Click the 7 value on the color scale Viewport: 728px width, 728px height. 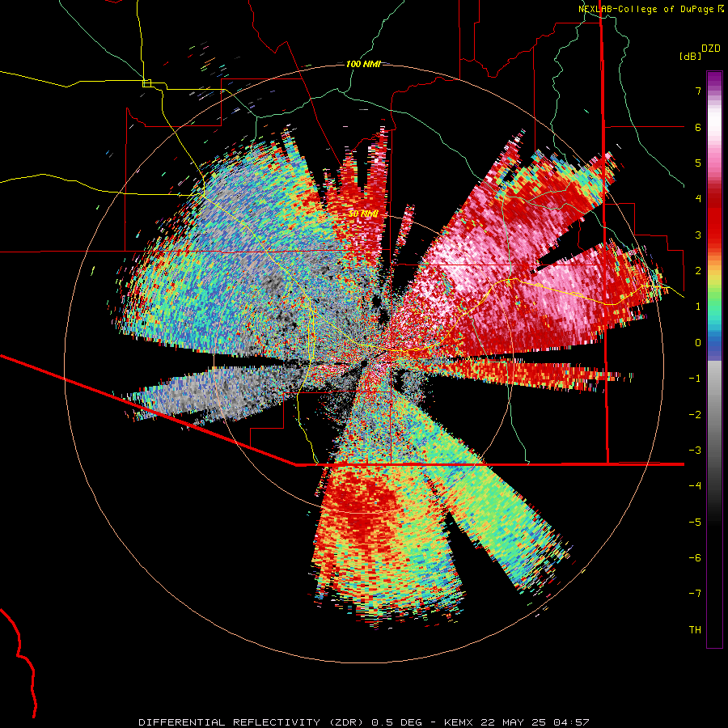[698, 91]
